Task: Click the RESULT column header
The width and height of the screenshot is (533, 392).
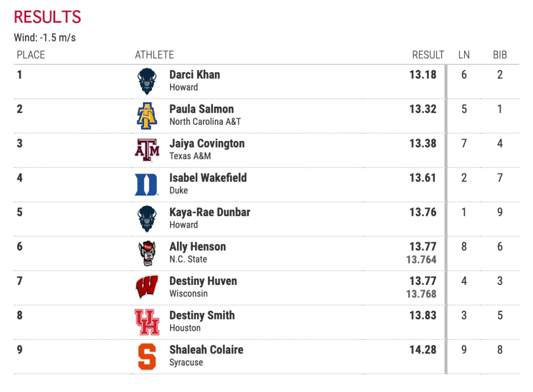Action: 428,55
